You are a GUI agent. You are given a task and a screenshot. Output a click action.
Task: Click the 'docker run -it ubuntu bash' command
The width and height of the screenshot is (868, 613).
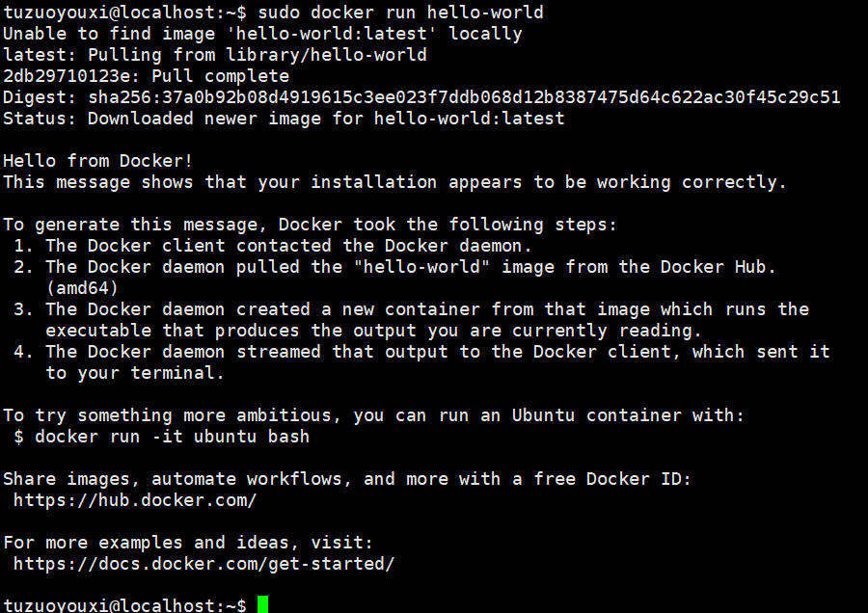[x=173, y=437]
